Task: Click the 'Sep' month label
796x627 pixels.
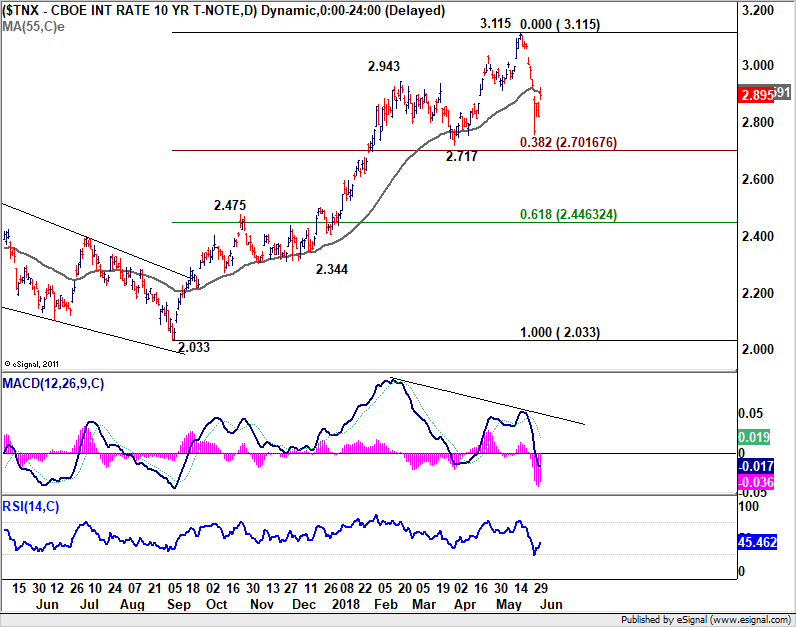Action: (178, 605)
